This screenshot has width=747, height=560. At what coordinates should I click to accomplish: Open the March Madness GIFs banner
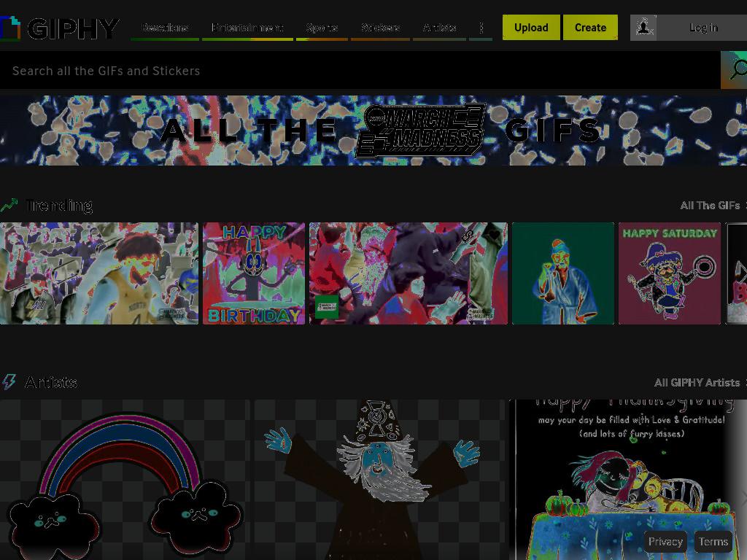[373, 131]
